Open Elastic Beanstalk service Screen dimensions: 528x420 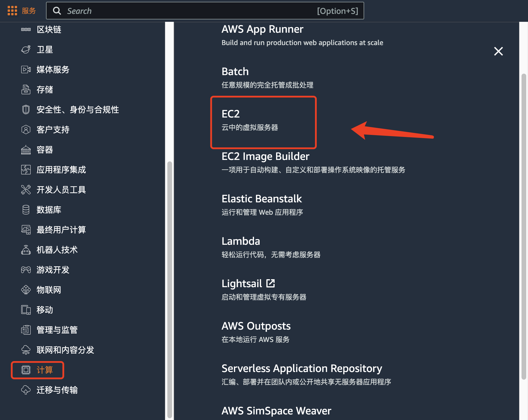click(262, 199)
